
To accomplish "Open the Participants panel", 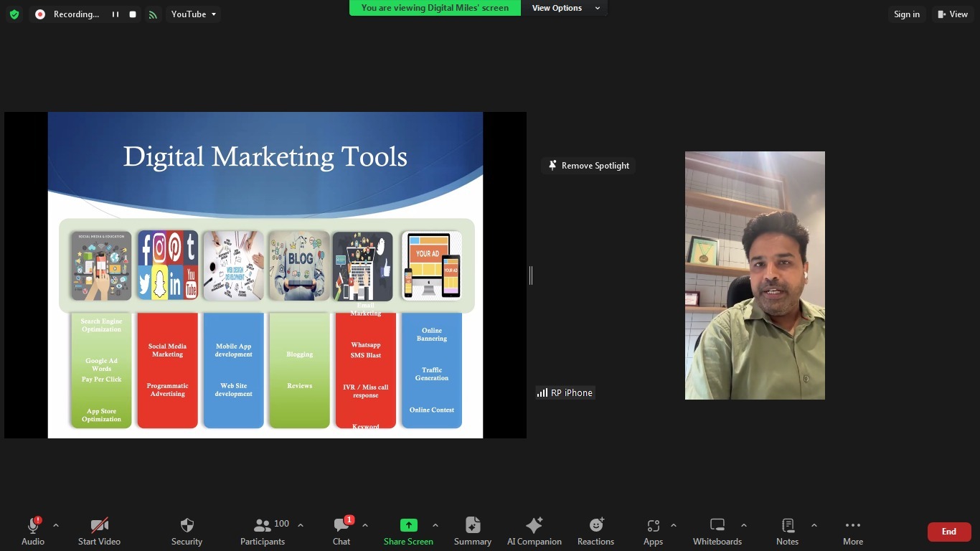I will (x=263, y=526).
